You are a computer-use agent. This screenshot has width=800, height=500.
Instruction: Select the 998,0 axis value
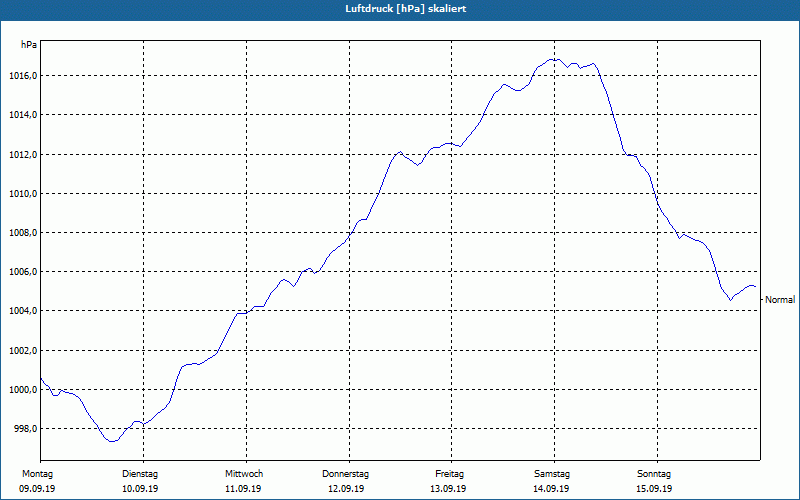25,429
